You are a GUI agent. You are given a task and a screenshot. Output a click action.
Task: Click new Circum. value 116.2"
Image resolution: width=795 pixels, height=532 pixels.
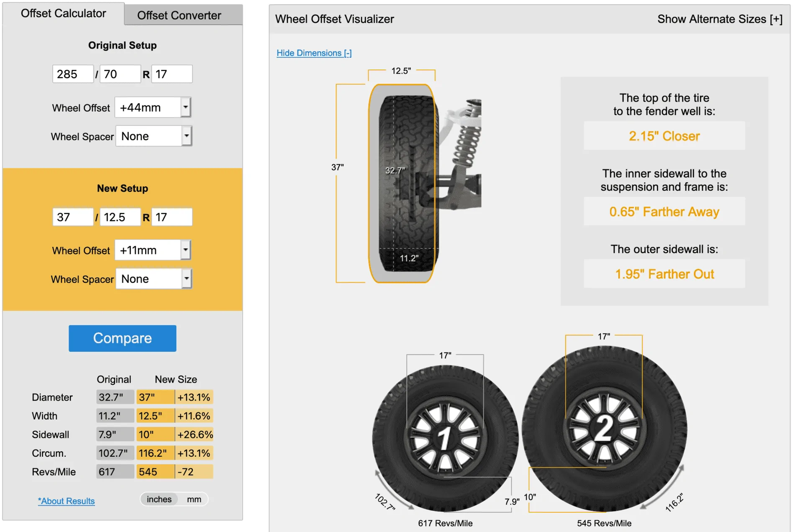tap(155, 453)
